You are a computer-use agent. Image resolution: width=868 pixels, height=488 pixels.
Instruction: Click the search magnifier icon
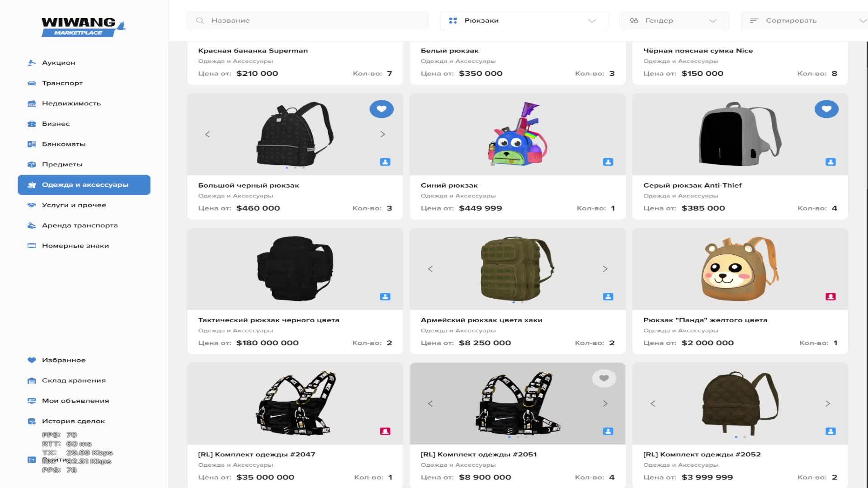pyautogui.click(x=200, y=21)
